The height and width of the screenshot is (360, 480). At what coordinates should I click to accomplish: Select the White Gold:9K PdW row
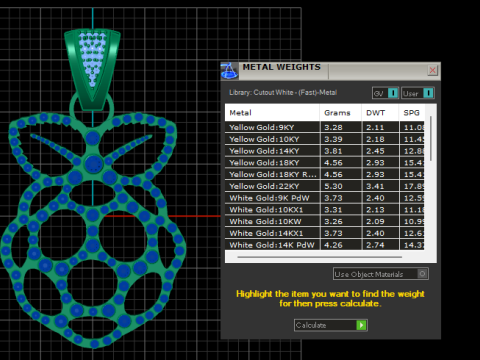pyautogui.click(x=325, y=198)
